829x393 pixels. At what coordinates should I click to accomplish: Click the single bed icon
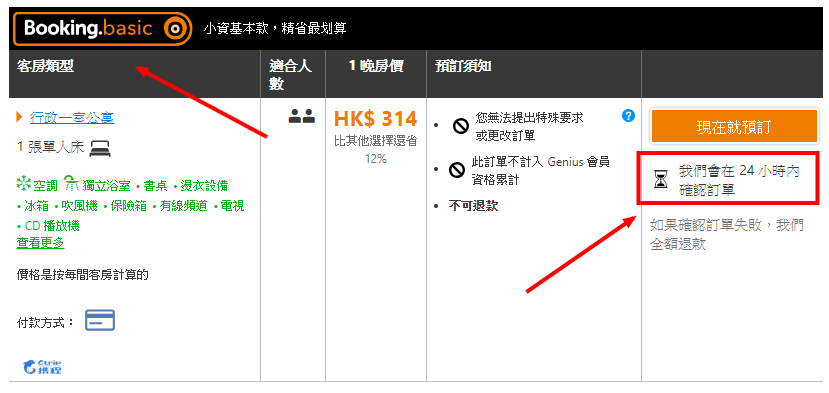pos(100,148)
